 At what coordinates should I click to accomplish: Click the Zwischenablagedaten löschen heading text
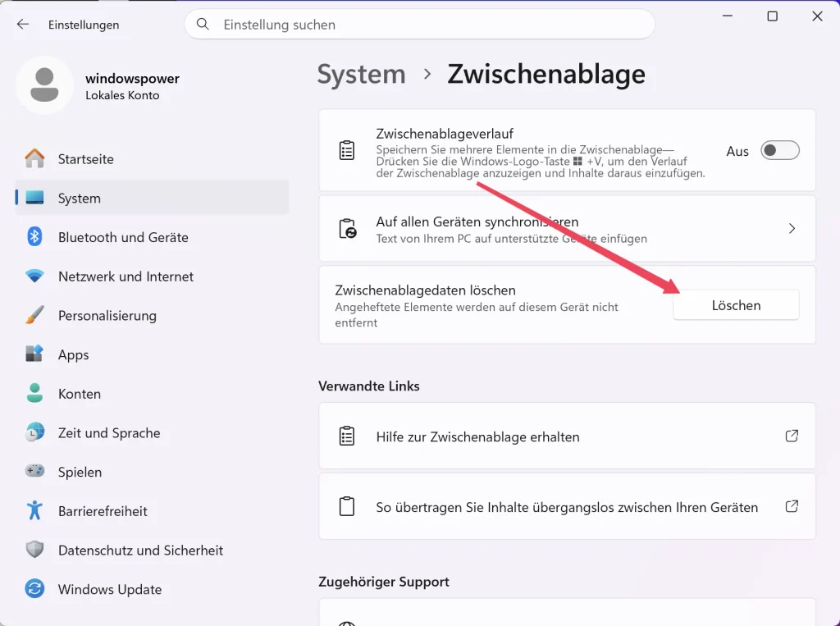pos(426,290)
